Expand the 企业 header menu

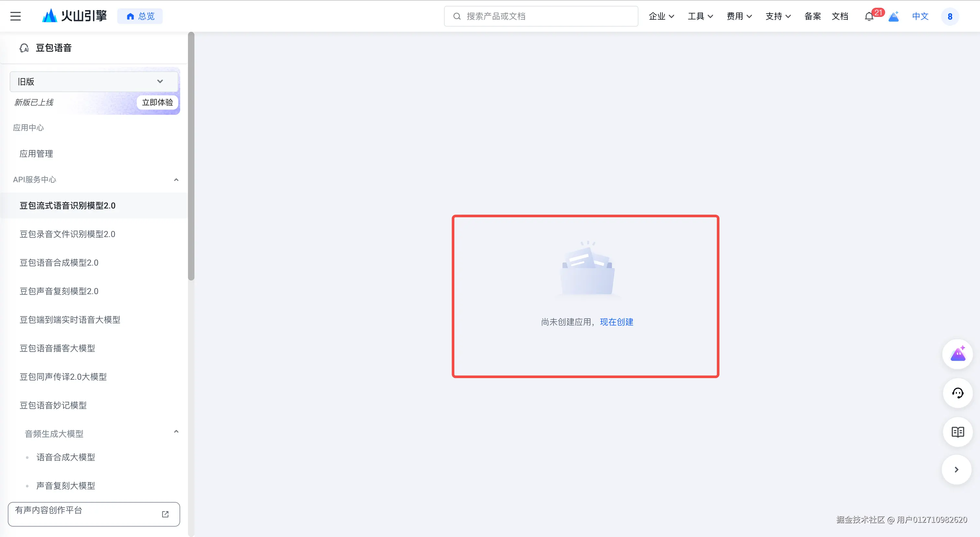pyautogui.click(x=661, y=16)
